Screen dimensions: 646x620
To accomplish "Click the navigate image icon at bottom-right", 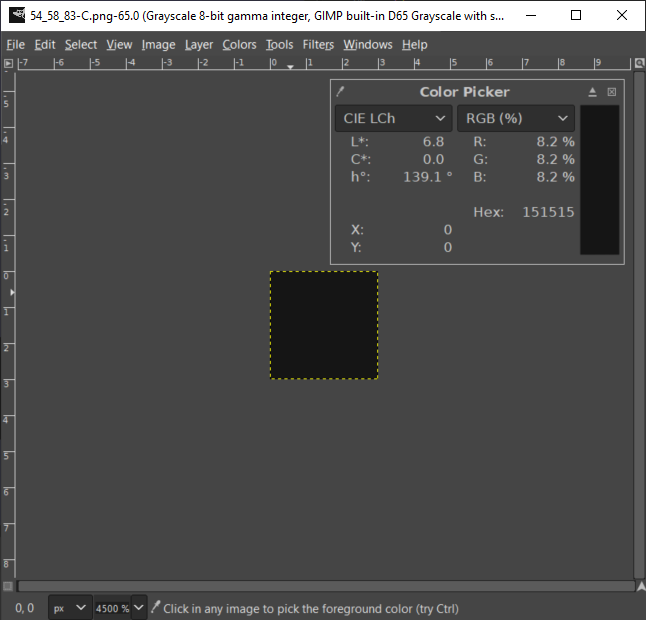I will coord(639,586).
